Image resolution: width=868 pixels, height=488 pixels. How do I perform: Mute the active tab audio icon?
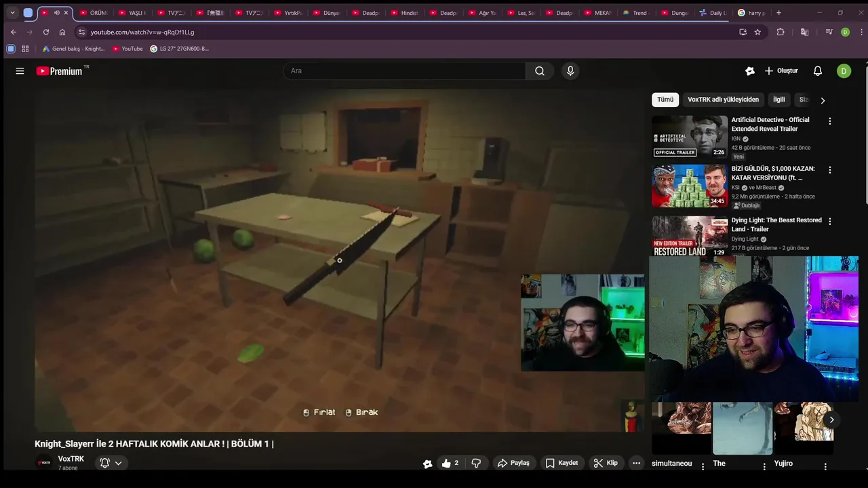tap(57, 13)
